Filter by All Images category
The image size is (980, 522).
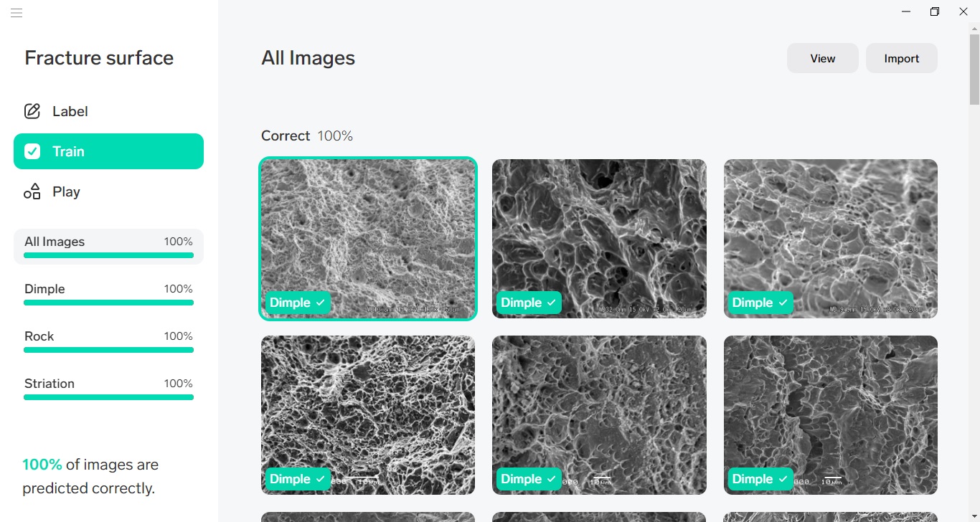[x=108, y=247]
